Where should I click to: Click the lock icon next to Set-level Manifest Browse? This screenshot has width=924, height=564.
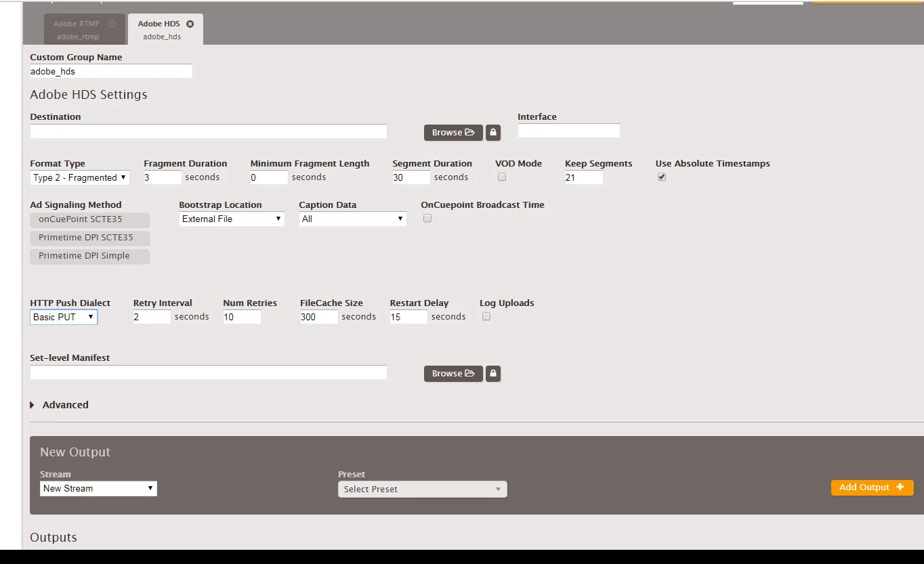tap(493, 374)
